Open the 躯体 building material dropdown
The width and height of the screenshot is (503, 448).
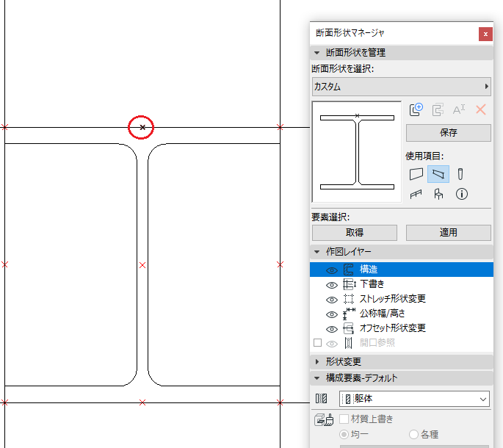point(414,399)
